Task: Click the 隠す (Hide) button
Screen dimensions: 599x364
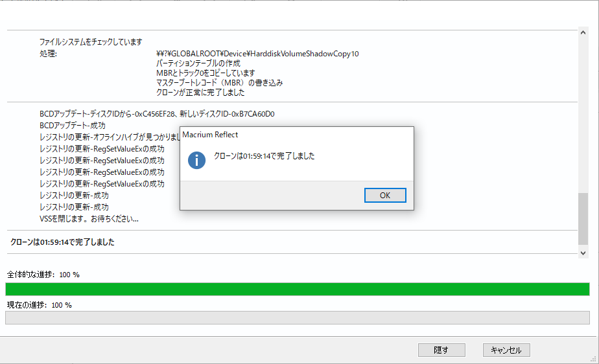Action: click(441, 350)
